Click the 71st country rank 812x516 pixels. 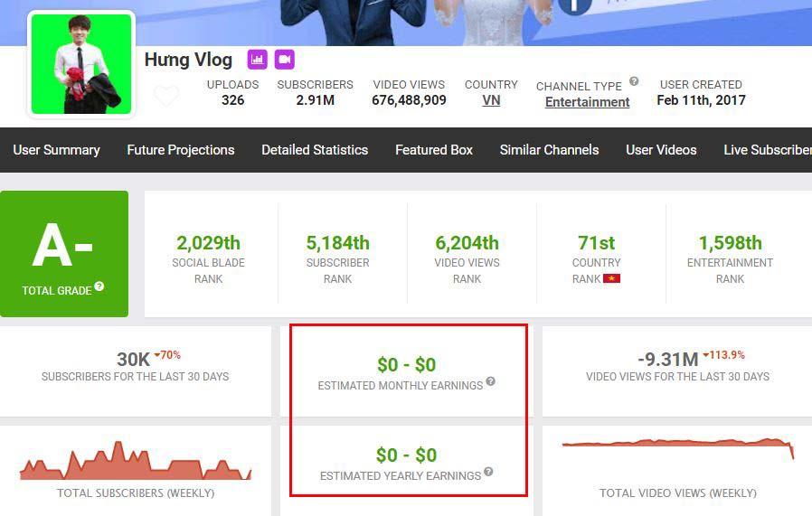click(x=596, y=243)
